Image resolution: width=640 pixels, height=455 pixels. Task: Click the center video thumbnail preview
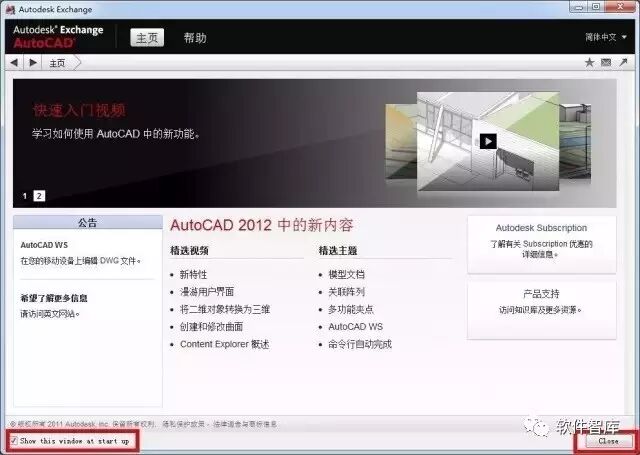click(488, 141)
